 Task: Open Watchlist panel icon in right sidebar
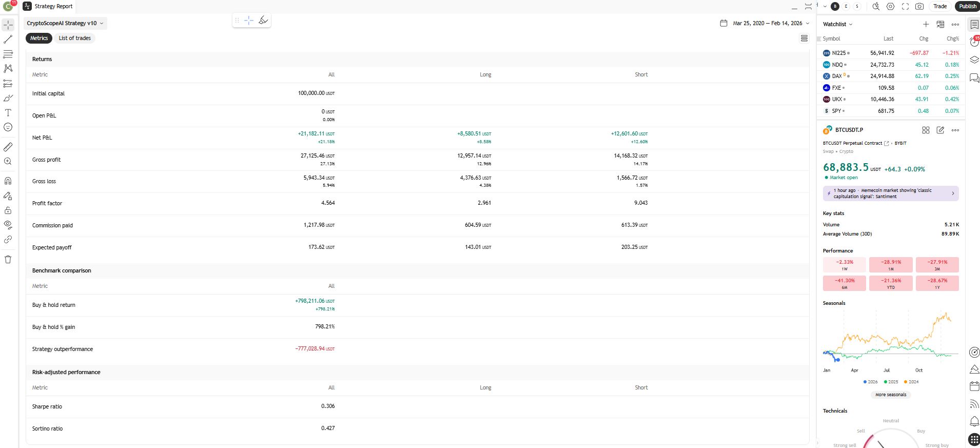974,25
